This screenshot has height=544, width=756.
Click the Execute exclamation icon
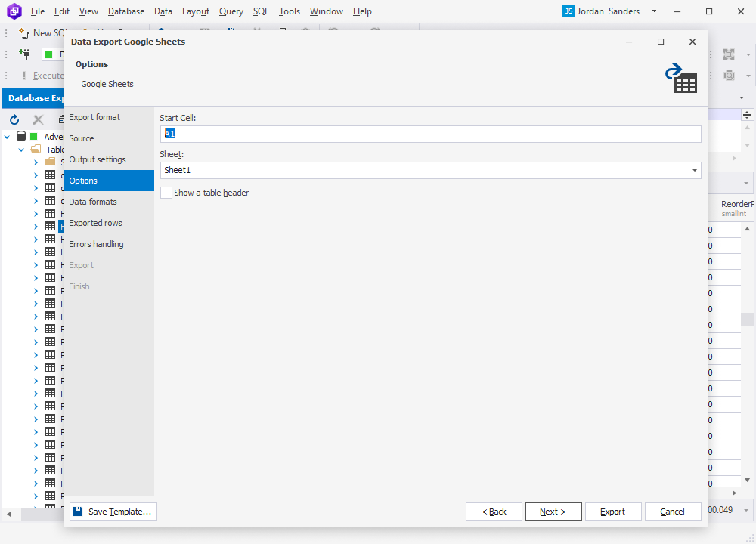[24, 76]
